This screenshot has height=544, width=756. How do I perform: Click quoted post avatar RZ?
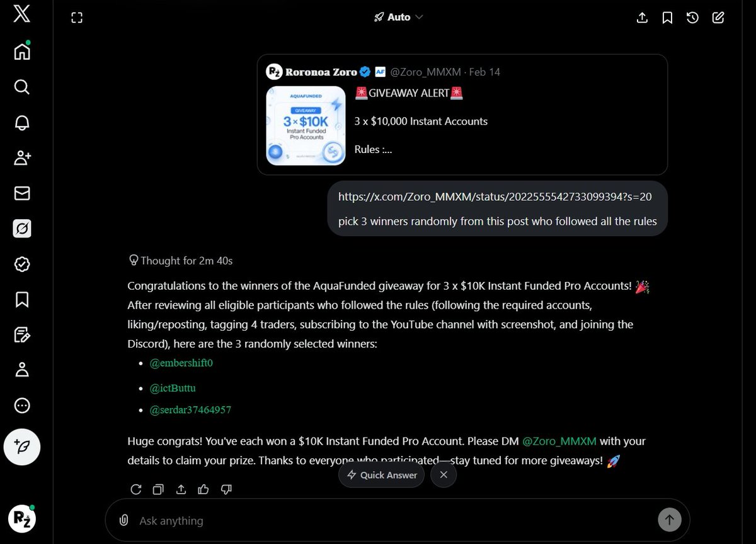click(273, 72)
